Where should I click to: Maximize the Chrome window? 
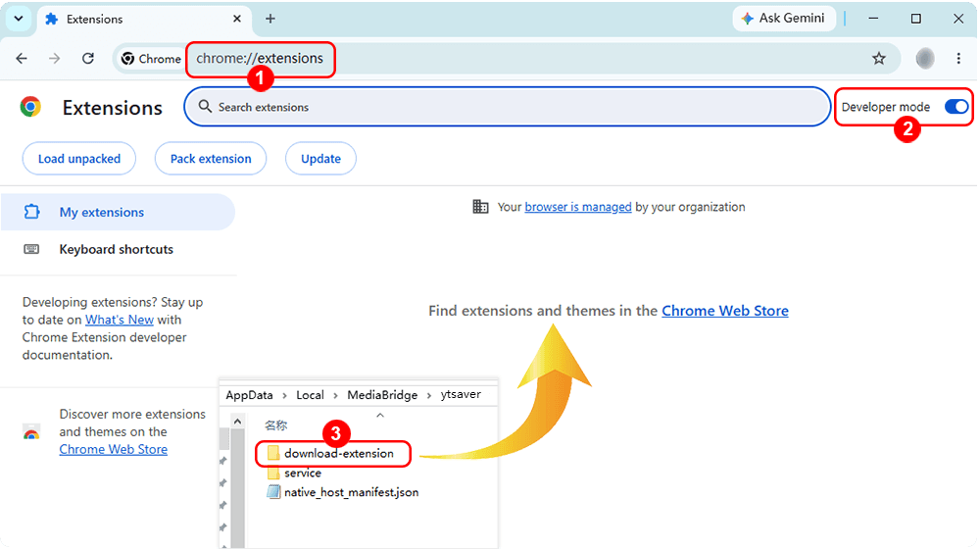click(x=915, y=19)
